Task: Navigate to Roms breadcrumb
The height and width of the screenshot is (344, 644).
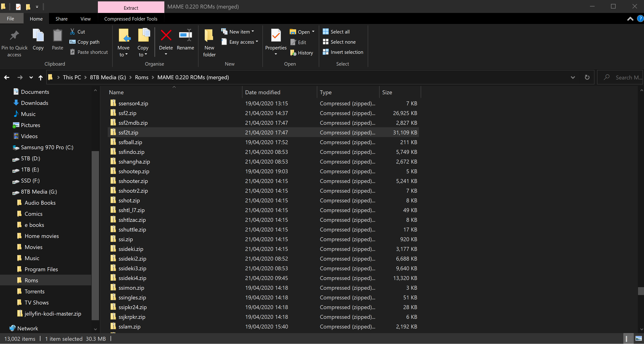Action: pyautogui.click(x=141, y=77)
